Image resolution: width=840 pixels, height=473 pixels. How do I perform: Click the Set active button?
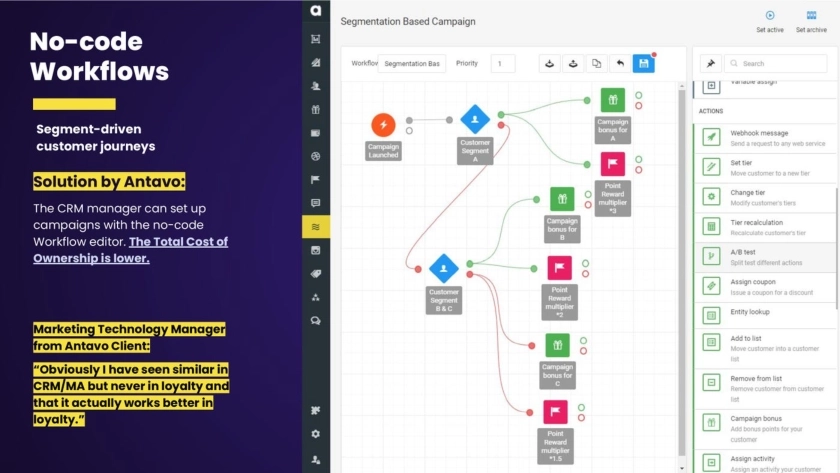(769, 20)
